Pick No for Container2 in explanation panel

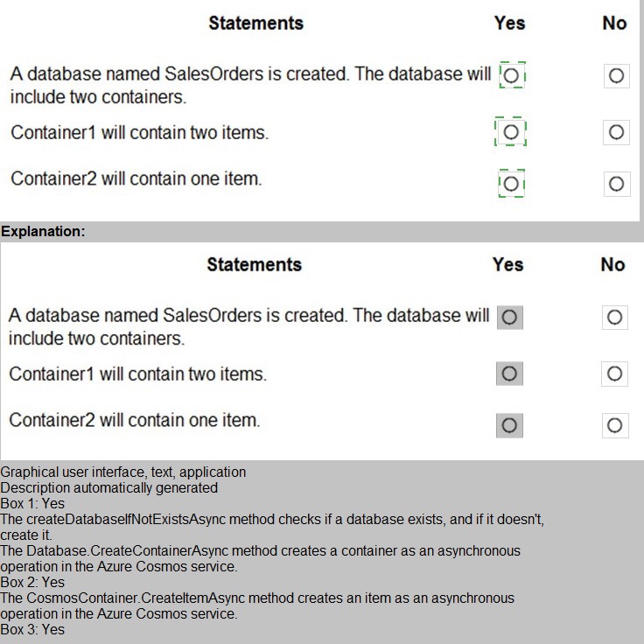pyautogui.click(x=614, y=425)
